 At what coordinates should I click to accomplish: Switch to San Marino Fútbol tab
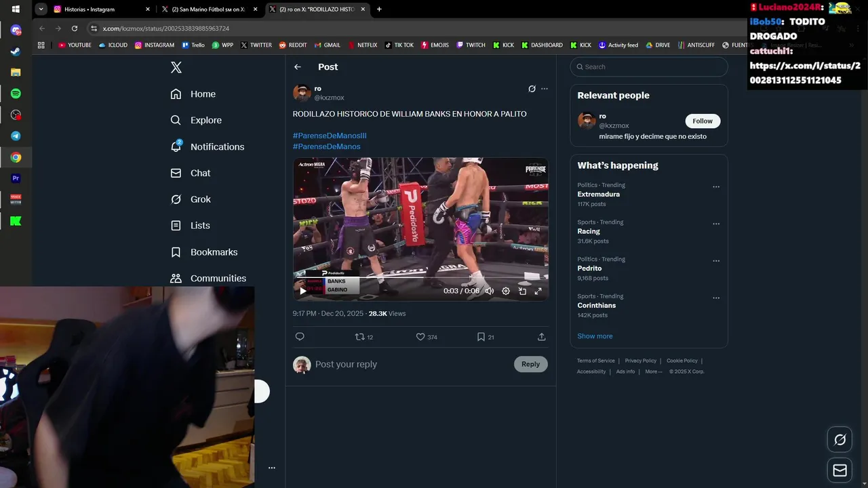coord(210,9)
